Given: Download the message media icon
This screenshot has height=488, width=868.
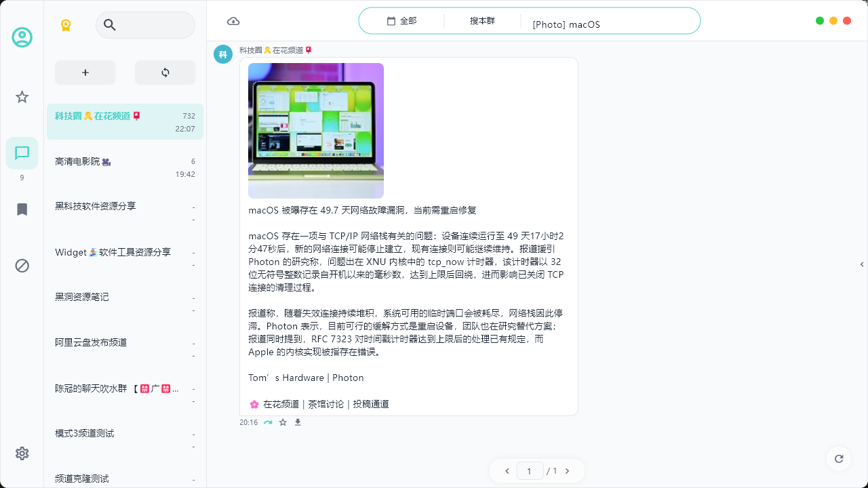Looking at the screenshot, I should (x=298, y=422).
